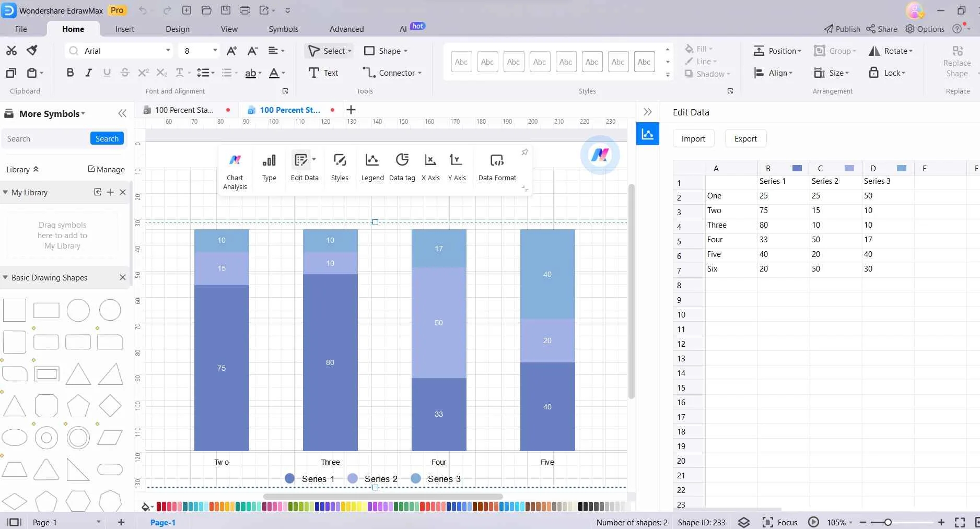This screenshot has width=980, height=529.
Task: Click the Copy icon
Action: pyautogui.click(x=11, y=73)
